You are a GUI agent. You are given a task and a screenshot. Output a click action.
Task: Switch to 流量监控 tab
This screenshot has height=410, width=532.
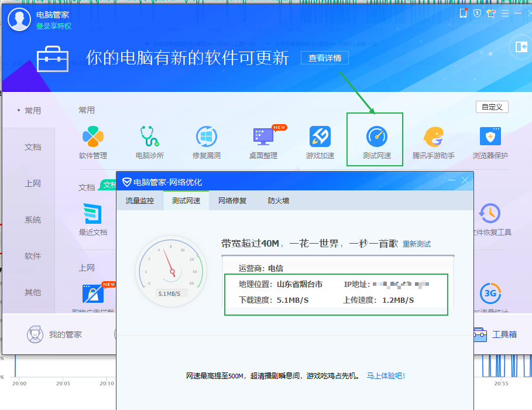pos(140,201)
